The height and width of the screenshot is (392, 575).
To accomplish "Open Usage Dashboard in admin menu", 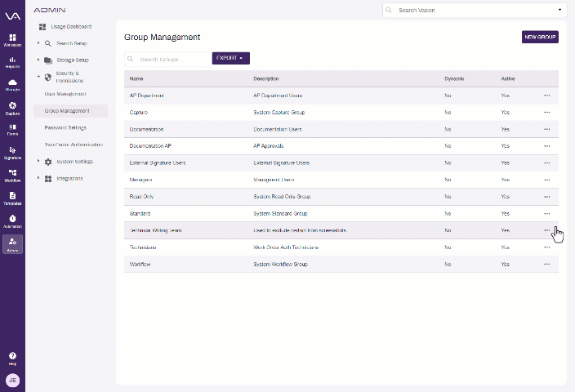I will (x=71, y=26).
